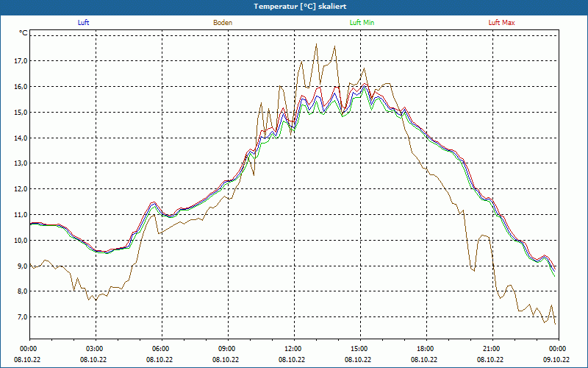Image resolution: width=588 pixels, height=368 pixels.
Task: Click the 03:00 time axis label
Action: pyautogui.click(x=96, y=349)
